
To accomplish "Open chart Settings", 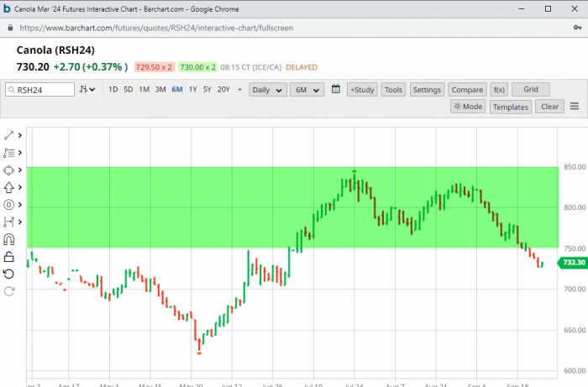I will tap(427, 90).
